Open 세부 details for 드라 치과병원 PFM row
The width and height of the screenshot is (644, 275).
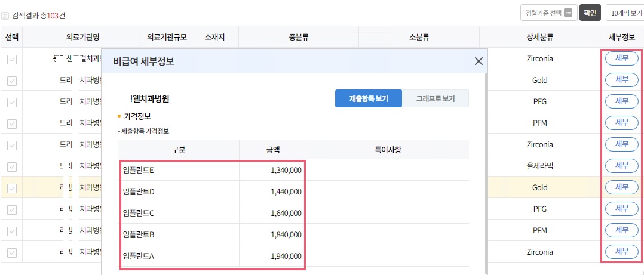[622, 122]
